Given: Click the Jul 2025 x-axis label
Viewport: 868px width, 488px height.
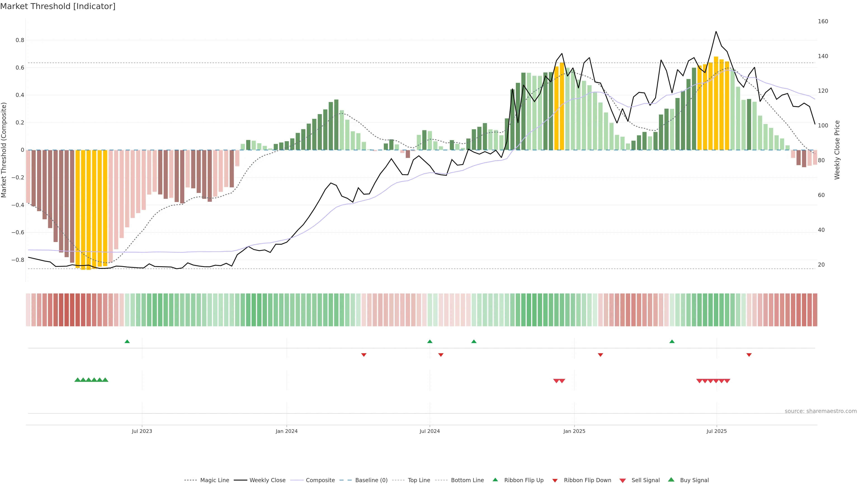Looking at the screenshot, I should click(x=717, y=431).
